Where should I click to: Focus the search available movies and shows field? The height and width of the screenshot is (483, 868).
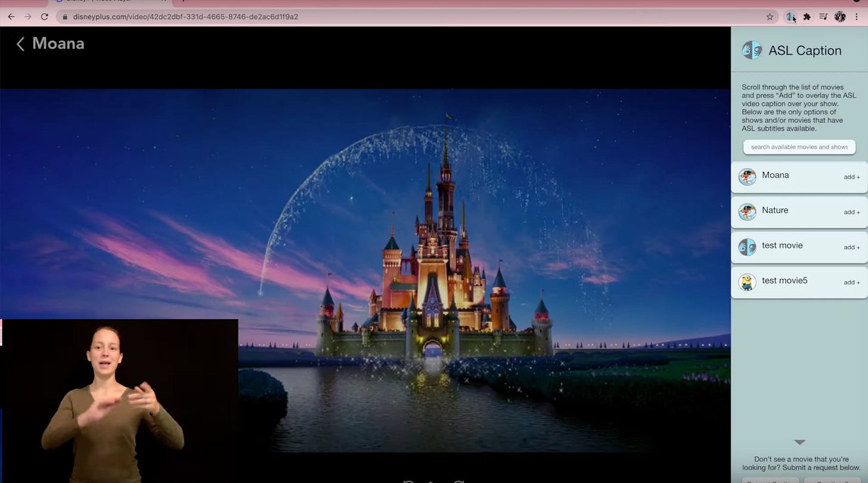(x=799, y=147)
